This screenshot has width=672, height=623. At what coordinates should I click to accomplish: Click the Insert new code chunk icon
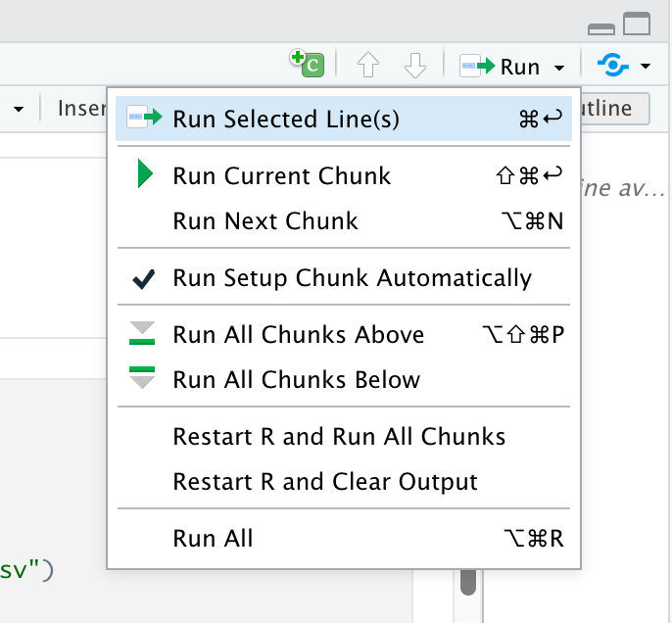coord(307,64)
